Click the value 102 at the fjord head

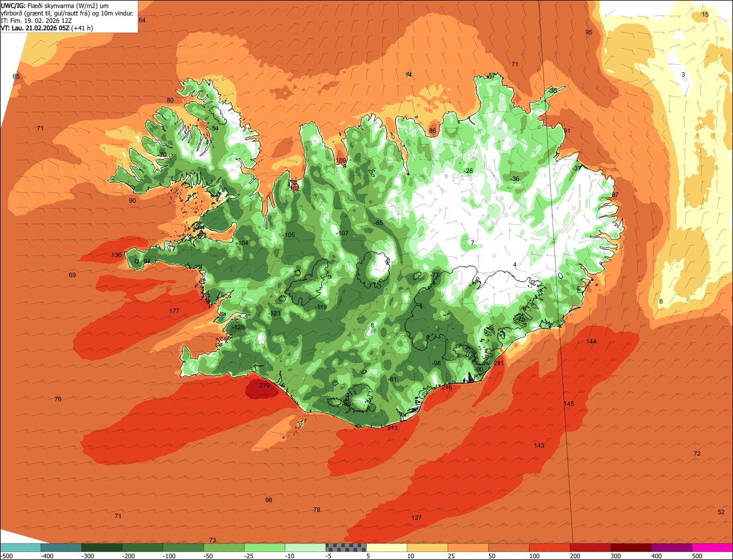294,188
